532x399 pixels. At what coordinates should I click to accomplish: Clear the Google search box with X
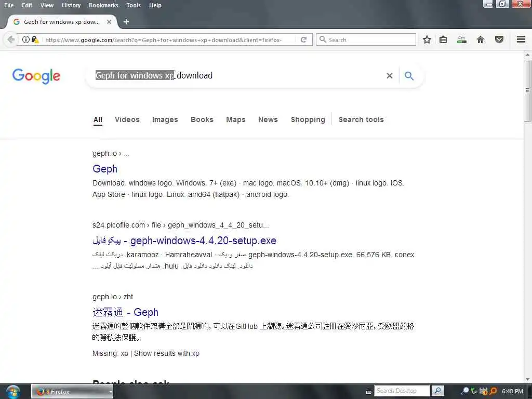pos(390,76)
